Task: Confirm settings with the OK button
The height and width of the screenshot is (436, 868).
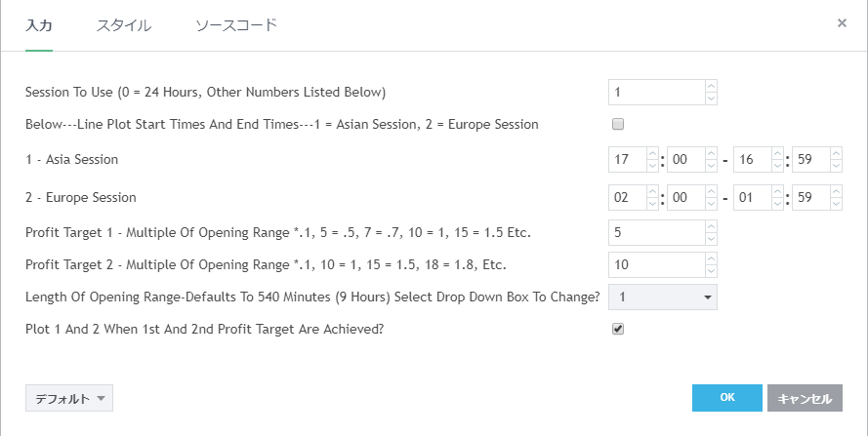Action: (x=726, y=398)
